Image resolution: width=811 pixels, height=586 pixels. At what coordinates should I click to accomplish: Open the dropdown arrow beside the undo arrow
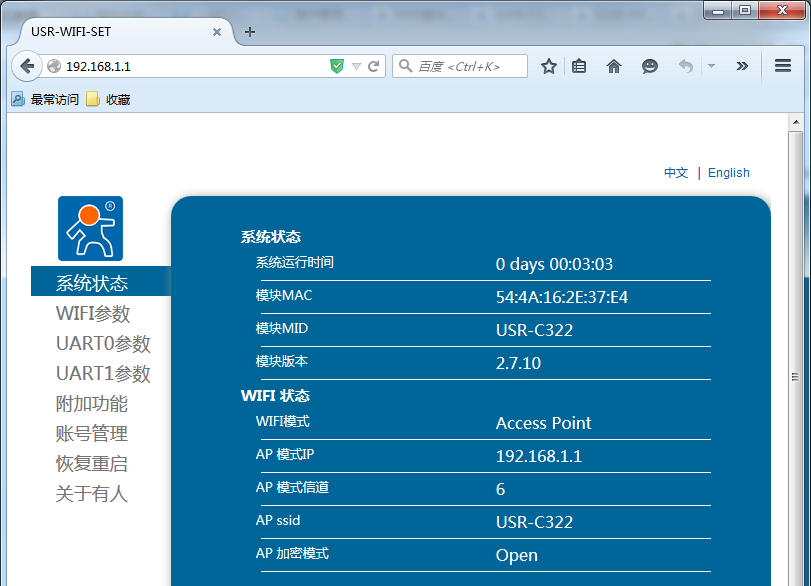(x=712, y=66)
